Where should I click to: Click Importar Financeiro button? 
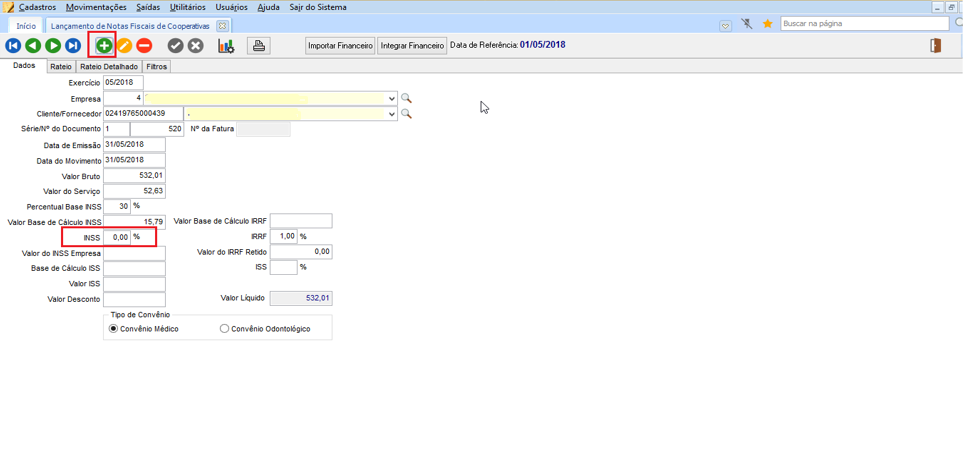(x=341, y=45)
